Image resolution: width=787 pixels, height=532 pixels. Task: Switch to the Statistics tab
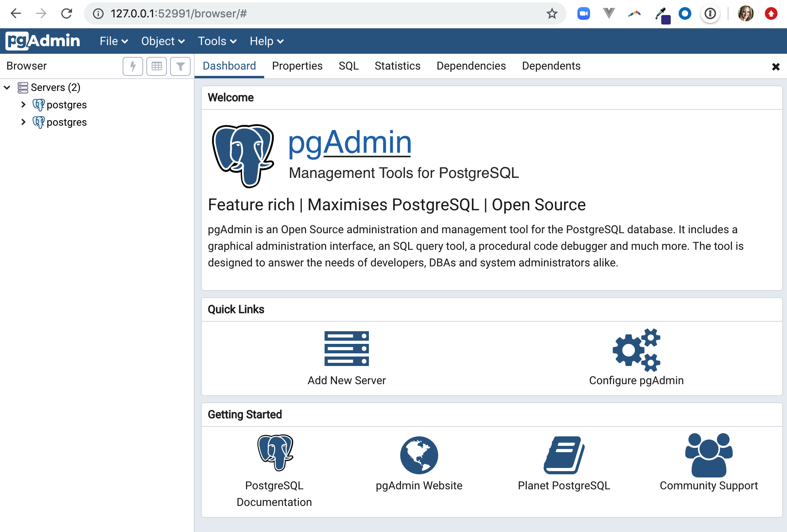tap(397, 66)
